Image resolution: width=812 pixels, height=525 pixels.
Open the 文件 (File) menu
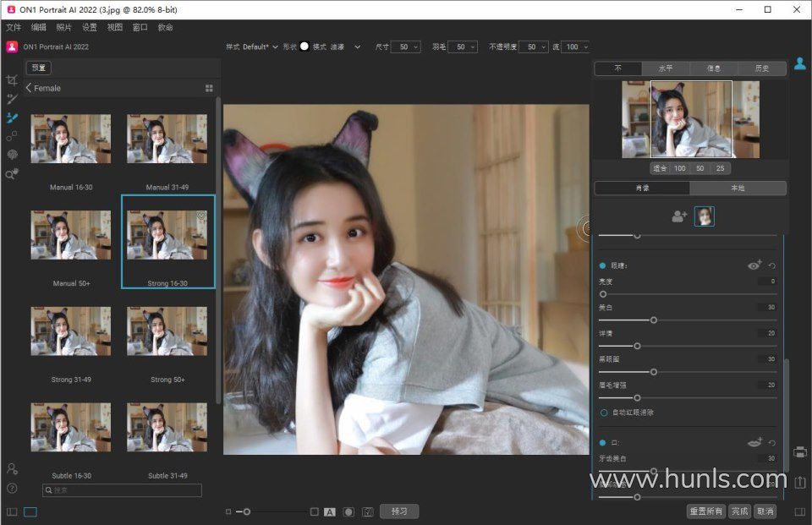click(x=14, y=27)
